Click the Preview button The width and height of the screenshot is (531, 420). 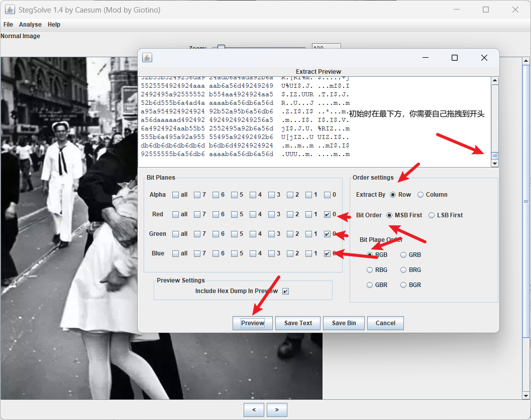pos(252,323)
